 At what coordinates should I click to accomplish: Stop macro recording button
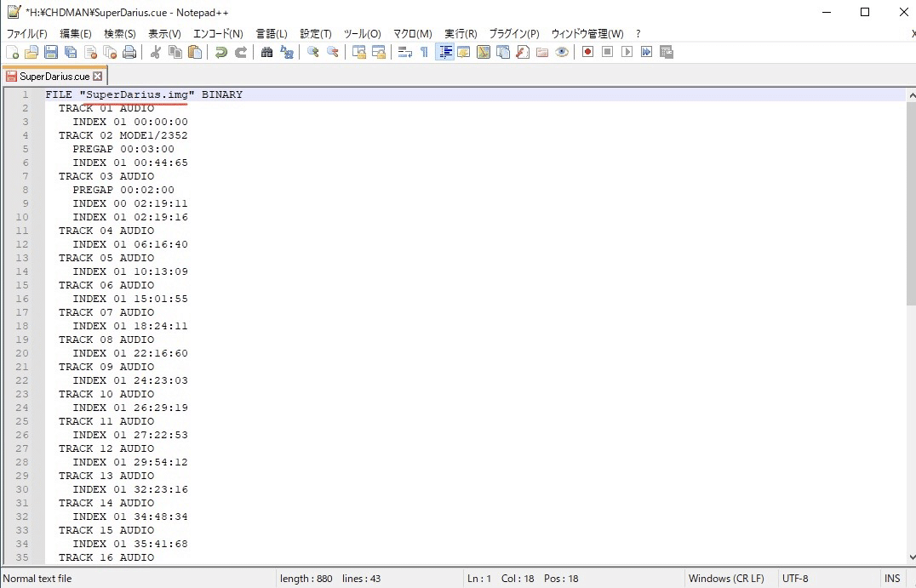point(608,53)
